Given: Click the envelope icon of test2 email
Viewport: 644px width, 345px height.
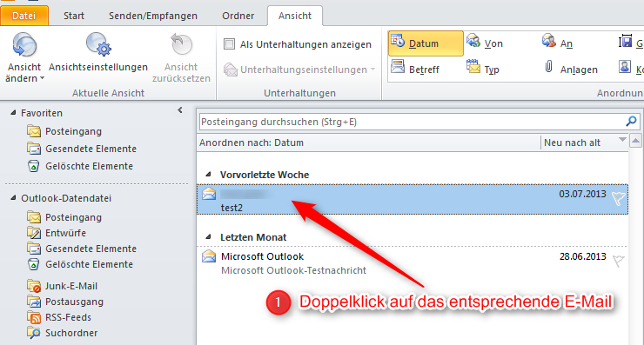Looking at the screenshot, I should click(x=209, y=194).
